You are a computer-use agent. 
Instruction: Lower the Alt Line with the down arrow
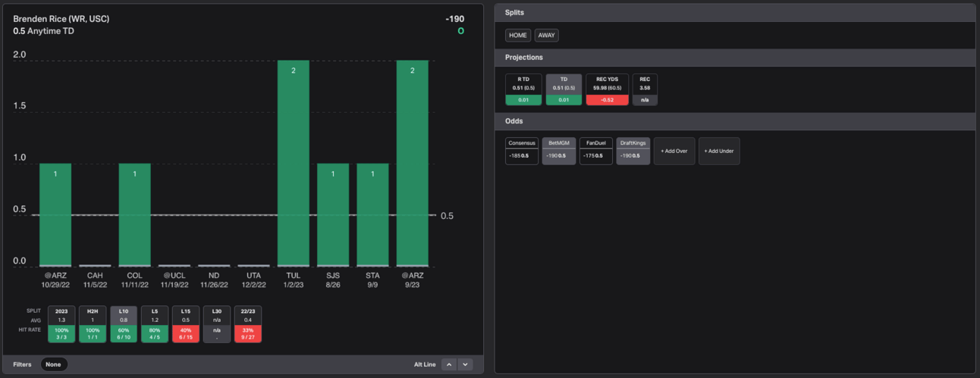pos(466,364)
